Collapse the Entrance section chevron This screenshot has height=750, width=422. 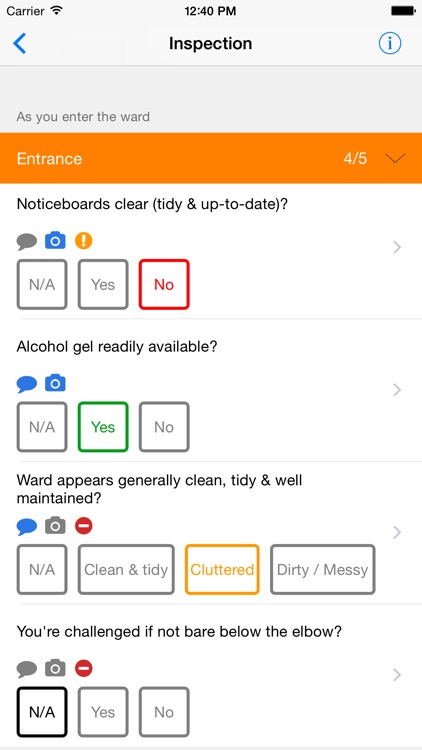[395, 158]
